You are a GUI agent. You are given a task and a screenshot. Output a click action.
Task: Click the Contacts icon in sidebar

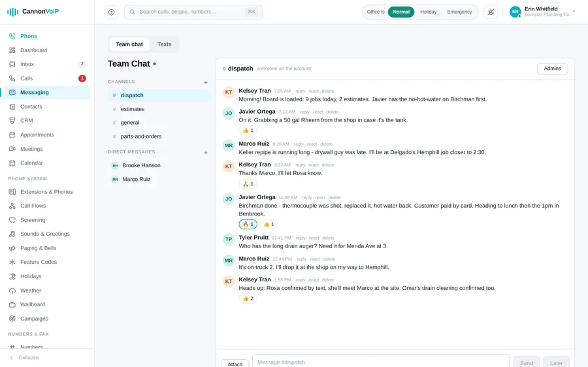click(12, 106)
